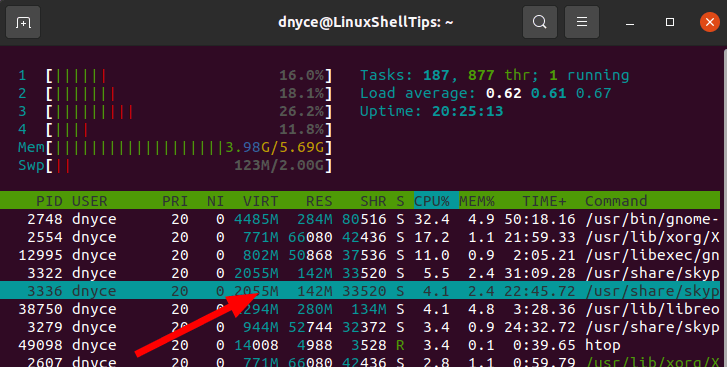Open the terminal search
The image size is (727, 367).
pyautogui.click(x=540, y=22)
